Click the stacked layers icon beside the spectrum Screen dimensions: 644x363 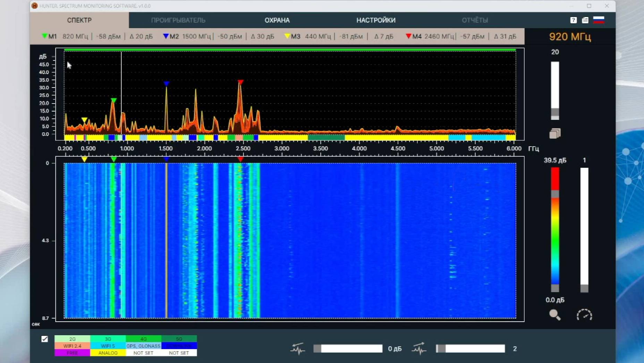pyautogui.click(x=555, y=133)
